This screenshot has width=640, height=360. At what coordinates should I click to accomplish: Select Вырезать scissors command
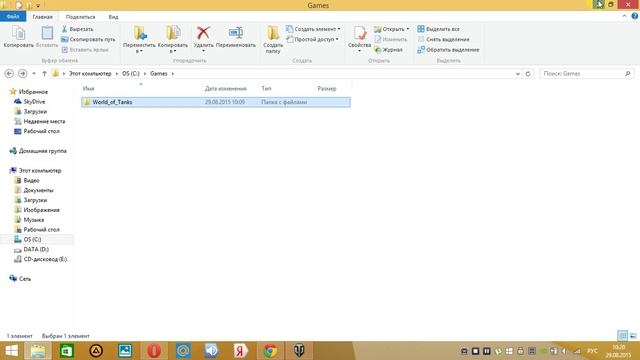pos(78,29)
